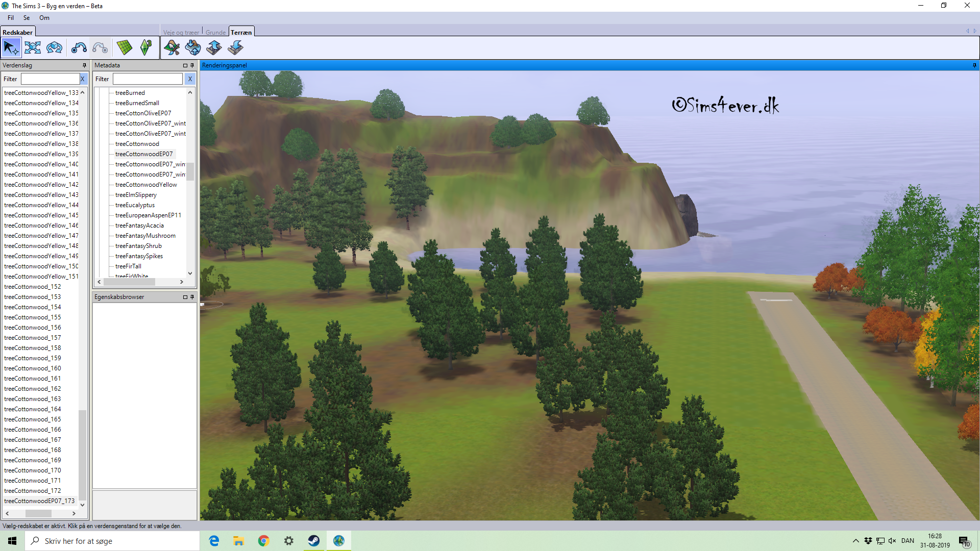The image size is (980, 551).
Task: Activate the rotate object tool
Action: [55, 48]
